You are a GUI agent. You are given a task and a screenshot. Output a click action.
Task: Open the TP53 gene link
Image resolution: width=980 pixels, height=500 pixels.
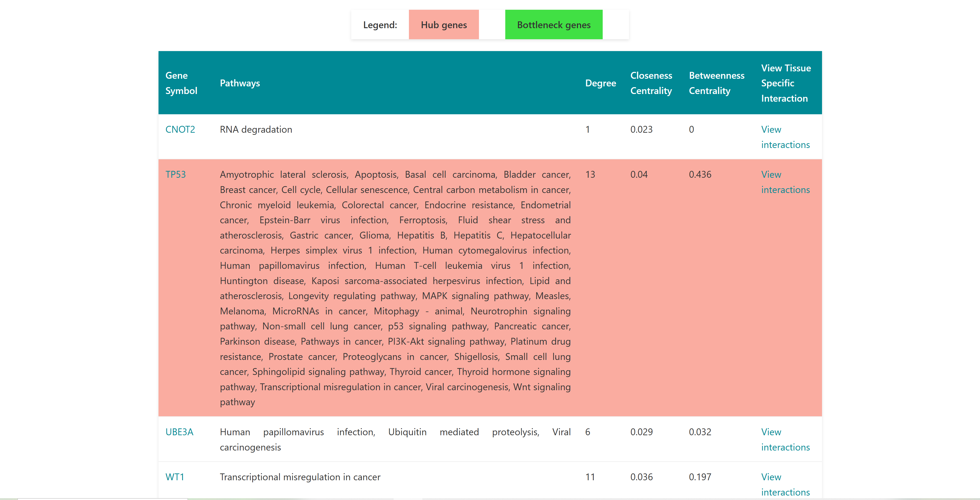pos(175,174)
